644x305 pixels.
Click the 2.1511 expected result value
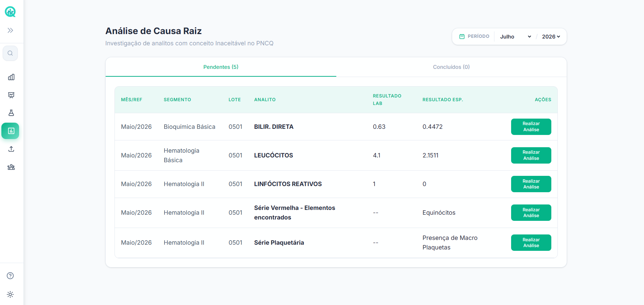[x=430, y=155]
